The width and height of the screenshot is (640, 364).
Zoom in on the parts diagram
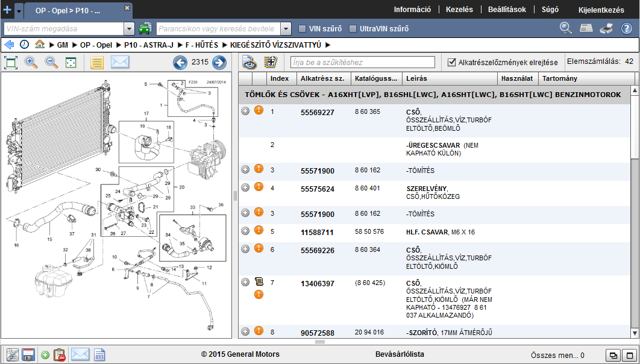click(31, 63)
